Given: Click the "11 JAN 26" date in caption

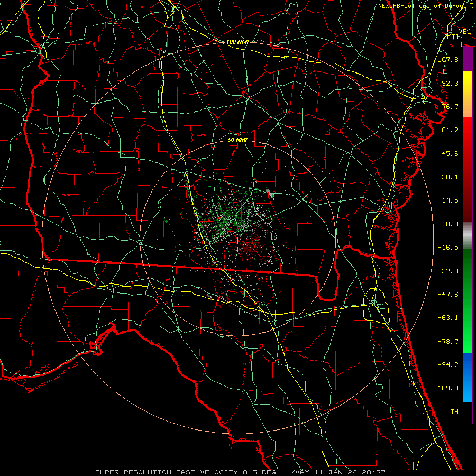Looking at the screenshot, I should (x=336, y=472).
